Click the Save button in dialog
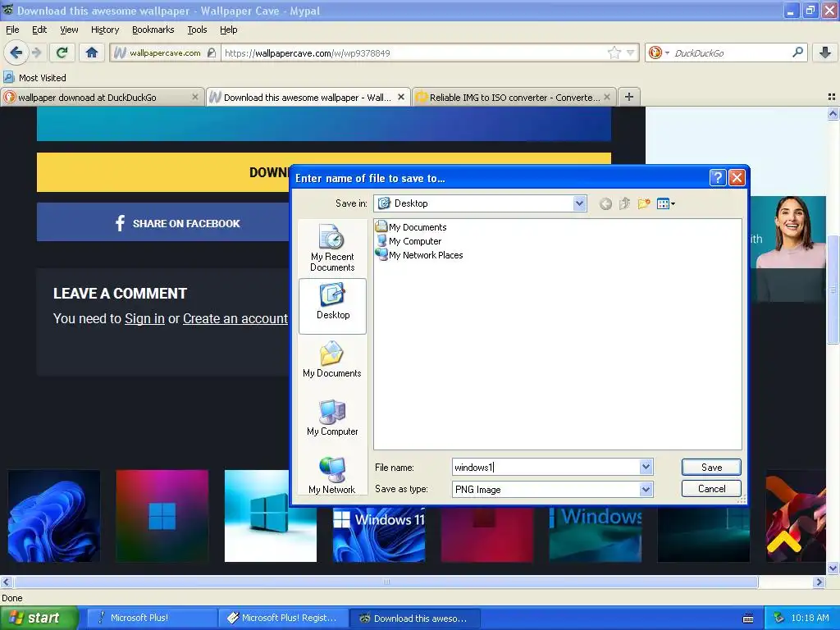The height and width of the screenshot is (630, 840). tap(711, 467)
